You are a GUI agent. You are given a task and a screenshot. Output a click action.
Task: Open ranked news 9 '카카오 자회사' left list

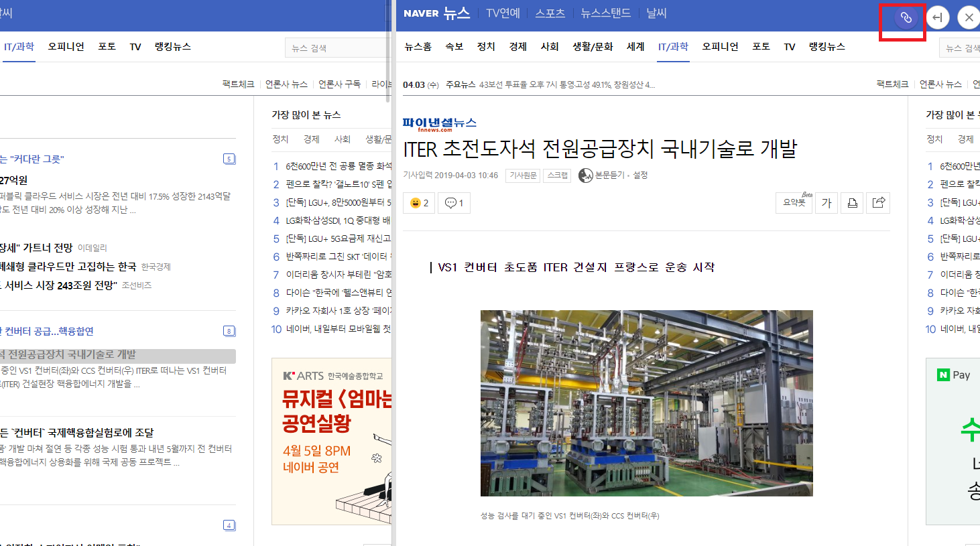coord(339,310)
